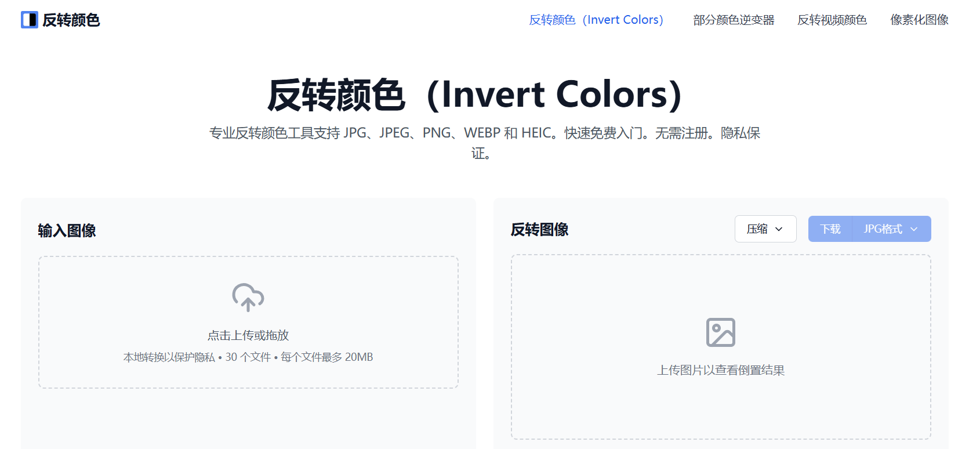Click the 反转图像 heading
This screenshot has height=449, width=980.
[539, 229]
